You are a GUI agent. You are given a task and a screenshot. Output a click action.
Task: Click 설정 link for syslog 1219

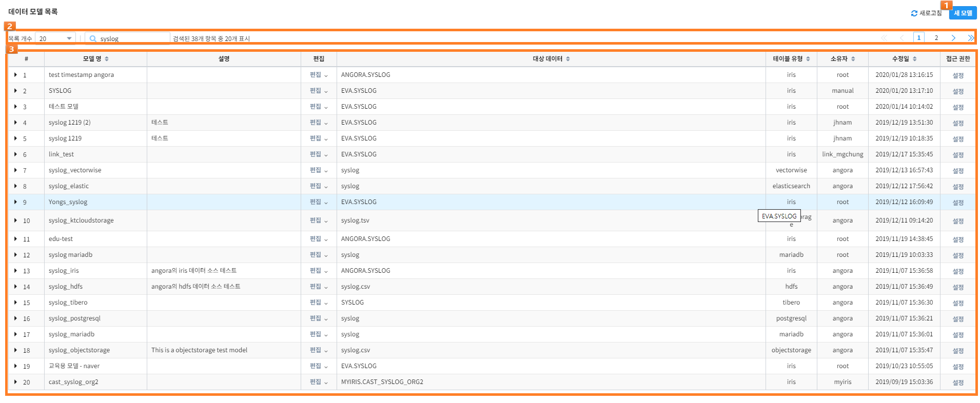coord(958,139)
